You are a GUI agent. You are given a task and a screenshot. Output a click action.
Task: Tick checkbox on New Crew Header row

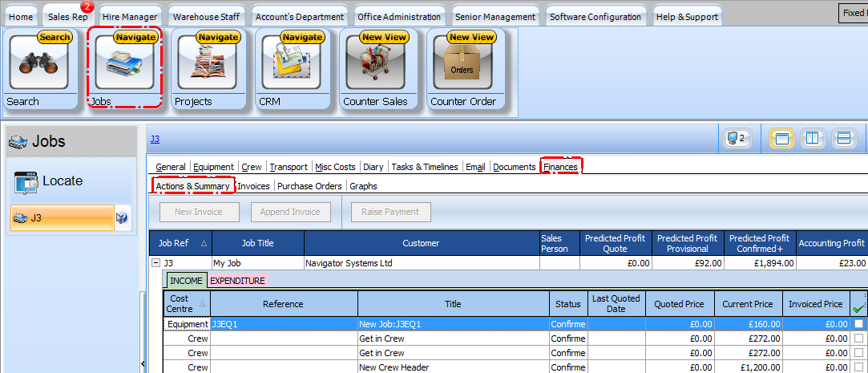point(858,367)
